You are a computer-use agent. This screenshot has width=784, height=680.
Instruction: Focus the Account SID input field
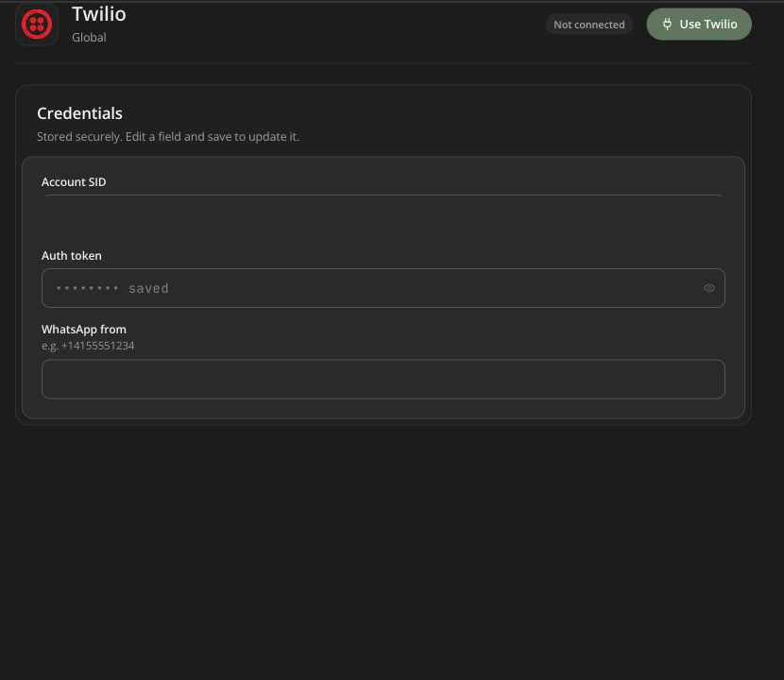click(383, 214)
